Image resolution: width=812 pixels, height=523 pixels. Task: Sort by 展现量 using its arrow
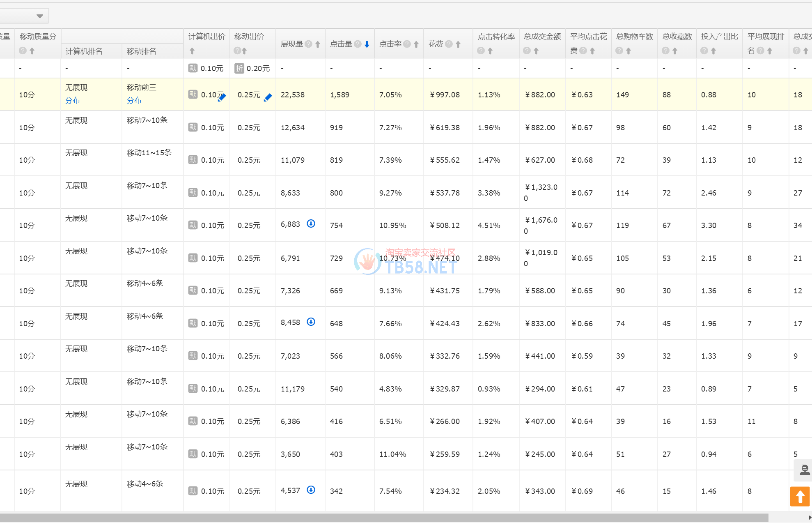[318, 44]
